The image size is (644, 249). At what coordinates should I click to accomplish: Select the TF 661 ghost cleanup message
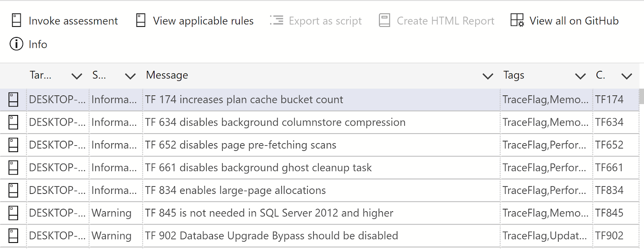click(x=258, y=168)
